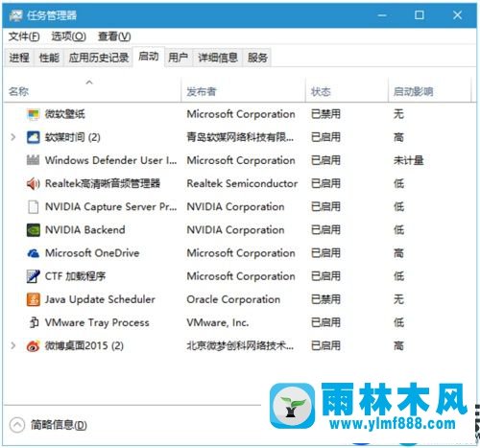Switch to the 用户 tab
Image resolution: width=480 pixels, height=448 pixels.
tap(178, 58)
